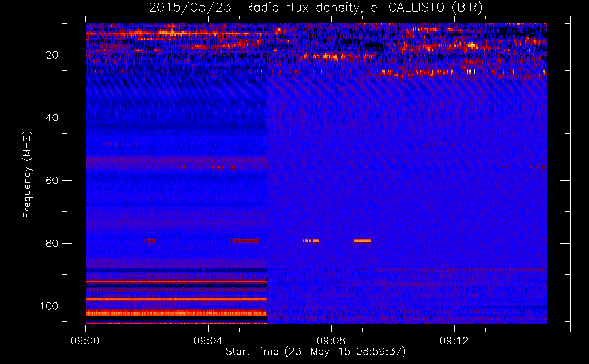This screenshot has height=364, width=589.
Task: Click the bright orange burst near 80 MHz after 09:08
Action: [363, 241]
